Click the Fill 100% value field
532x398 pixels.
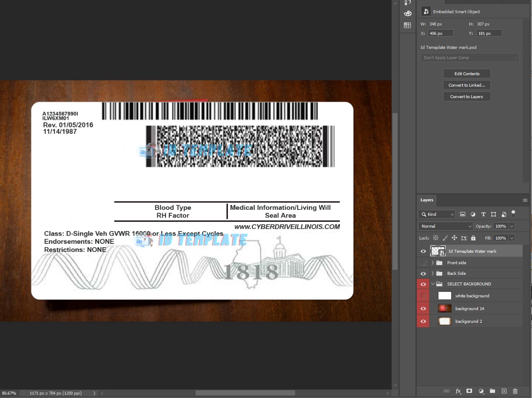(x=501, y=238)
